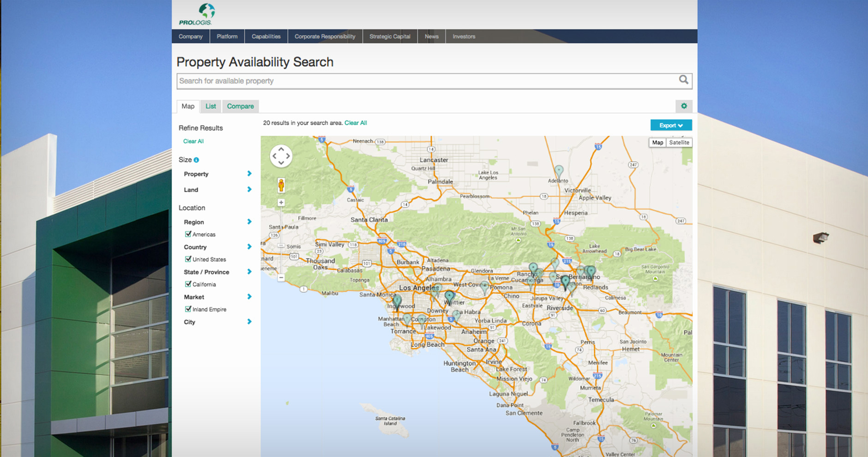868x457 pixels.
Task: Zoom in with the map plus button
Action: [281, 203]
